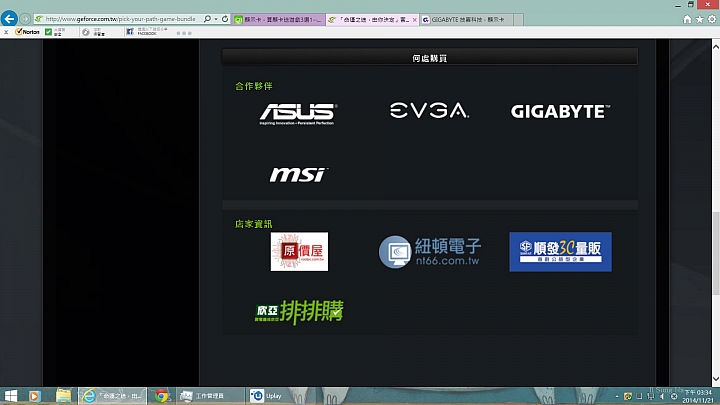
Task: Click the Norton logo on the toolbar
Action: coord(28,32)
